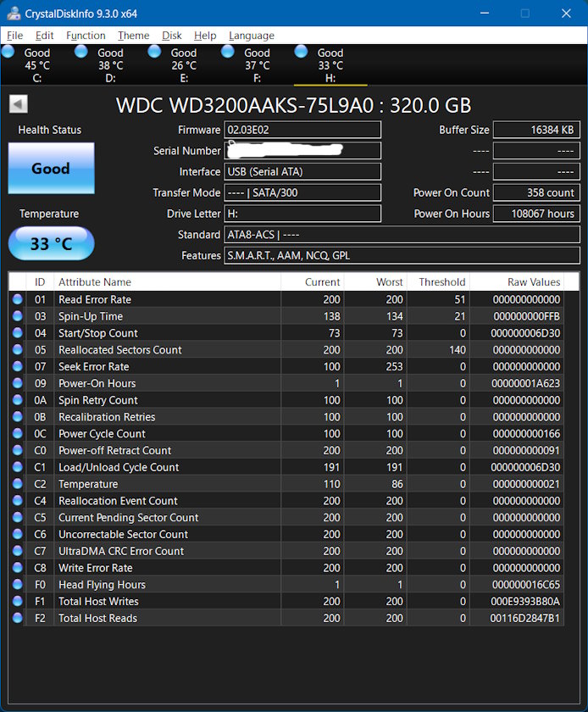Click the status dot for Load/Unload Cycle Count

(17, 467)
